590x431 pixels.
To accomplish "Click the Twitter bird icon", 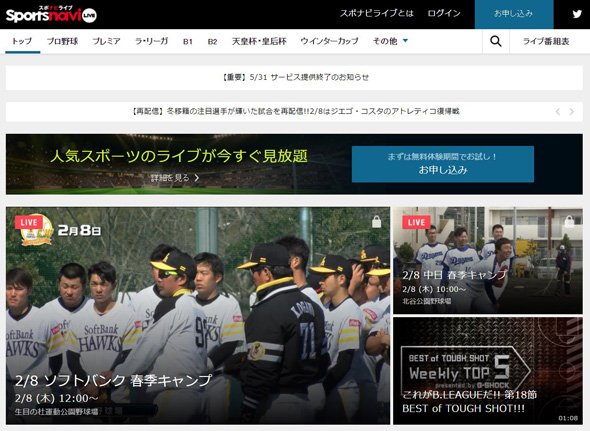I will (577, 14).
